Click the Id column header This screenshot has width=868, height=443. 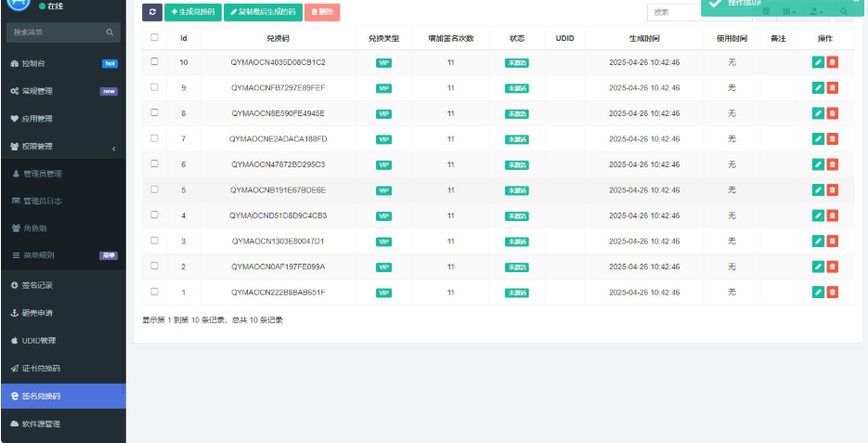click(183, 39)
